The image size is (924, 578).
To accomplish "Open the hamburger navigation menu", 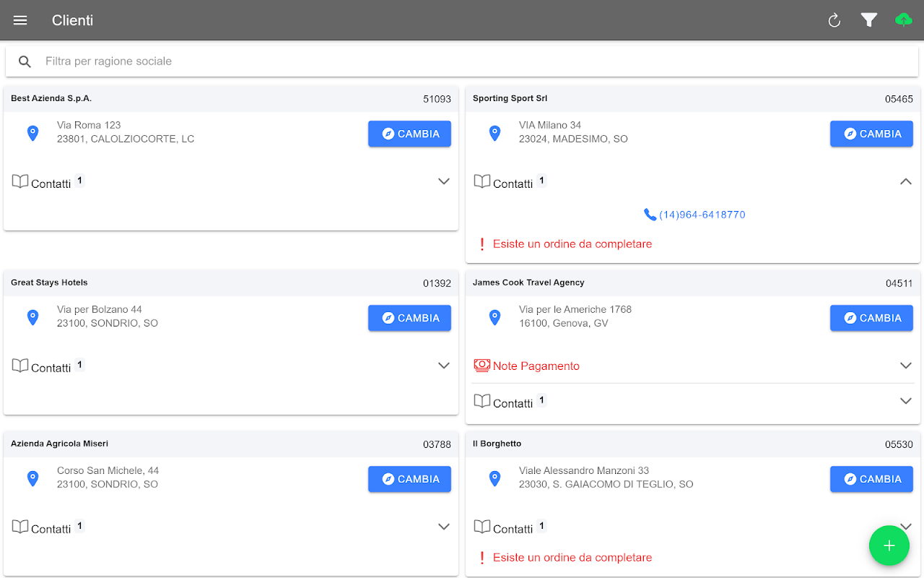I will [x=20, y=20].
